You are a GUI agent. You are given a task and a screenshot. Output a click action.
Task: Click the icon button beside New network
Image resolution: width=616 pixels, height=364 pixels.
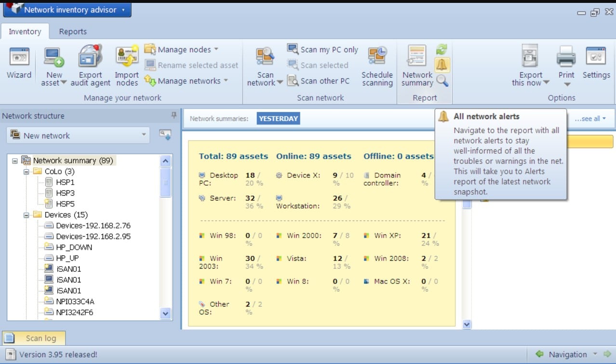click(x=165, y=135)
